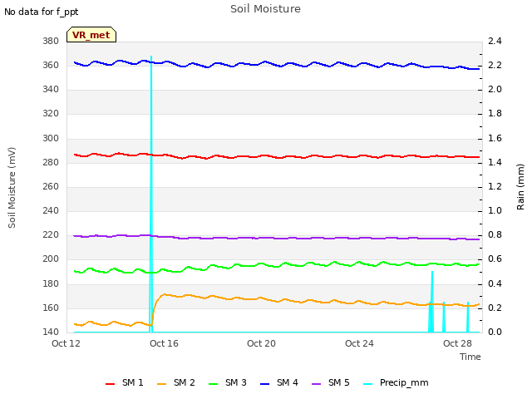Click the 300 left-axis tick label
The width and height of the screenshot is (532, 399).
[51, 138]
